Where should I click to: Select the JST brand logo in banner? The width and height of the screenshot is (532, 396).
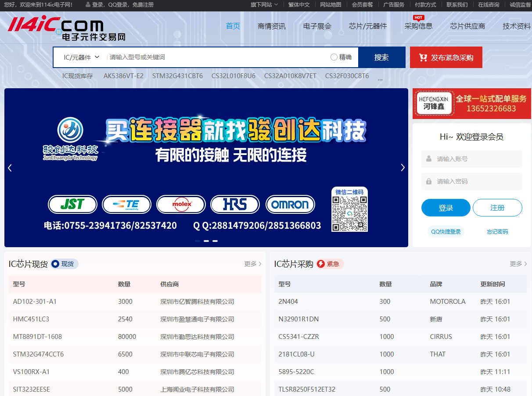pyautogui.click(x=72, y=204)
